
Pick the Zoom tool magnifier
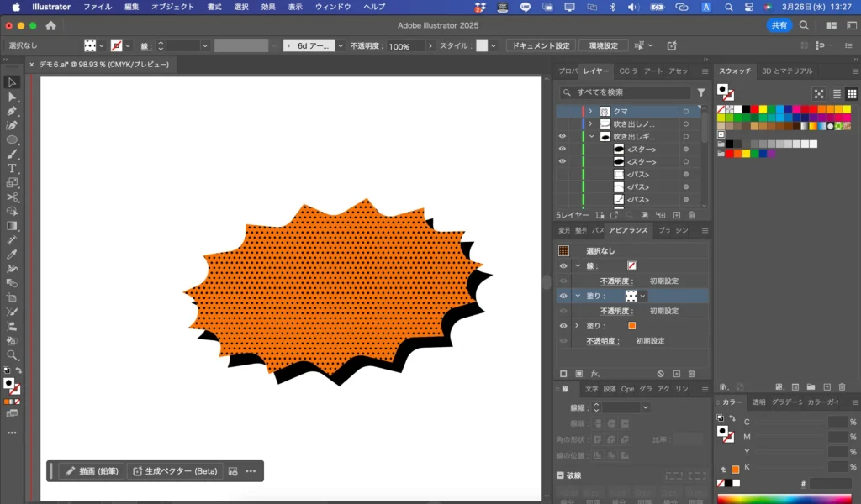click(12, 354)
